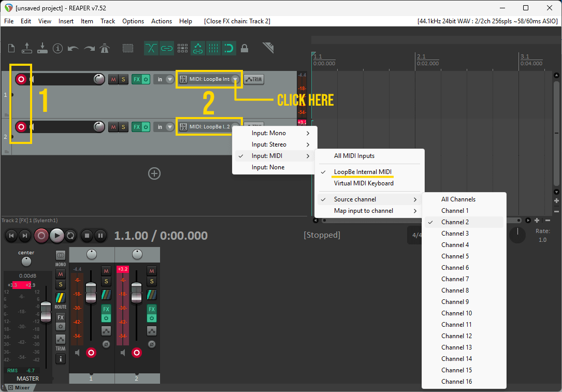Disarm record on track 1

tap(21, 79)
